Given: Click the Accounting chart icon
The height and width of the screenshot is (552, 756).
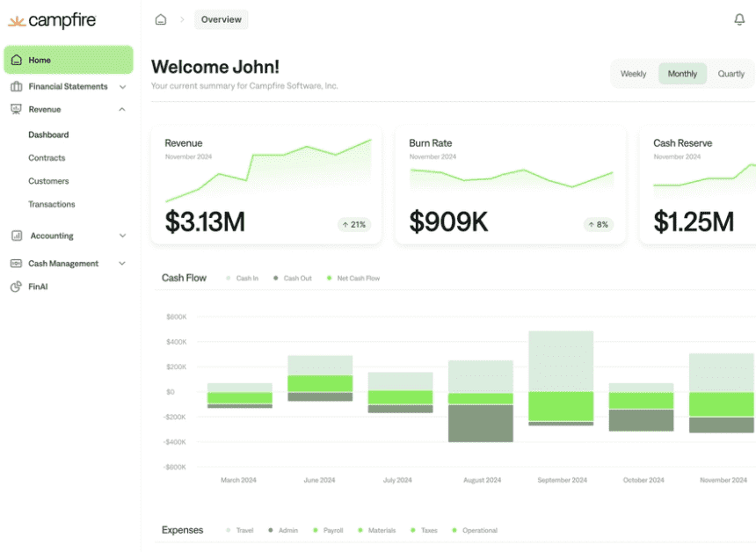Looking at the screenshot, I should 16,236.
